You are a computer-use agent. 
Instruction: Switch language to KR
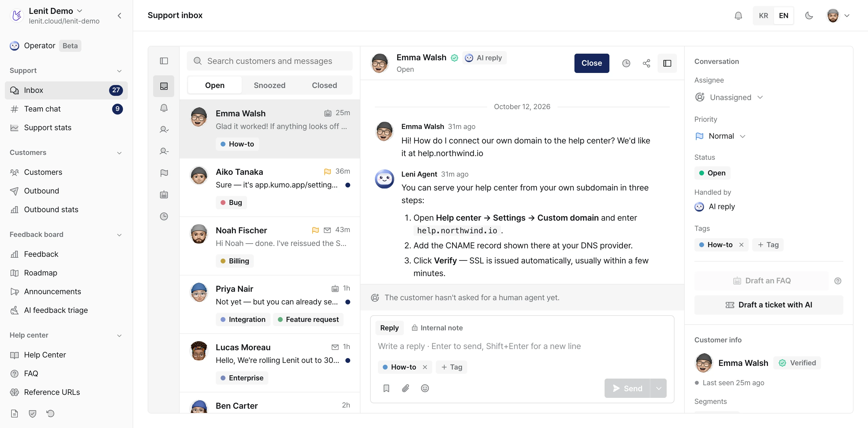pyautogui.click(x=763, y=15)
